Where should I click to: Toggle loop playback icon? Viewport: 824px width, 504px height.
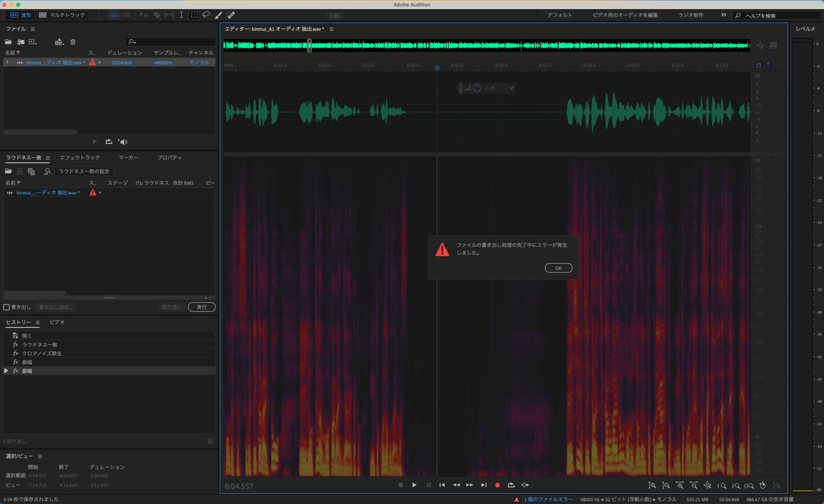pyautogui.click(x=511, y=485)
